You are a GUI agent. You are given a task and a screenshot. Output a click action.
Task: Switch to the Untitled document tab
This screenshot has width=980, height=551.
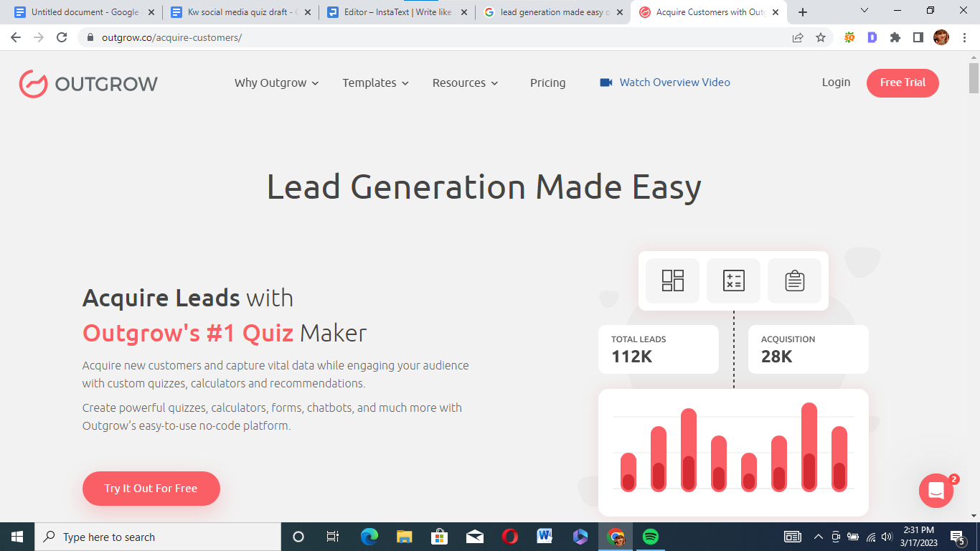click(x=83, y=12)
